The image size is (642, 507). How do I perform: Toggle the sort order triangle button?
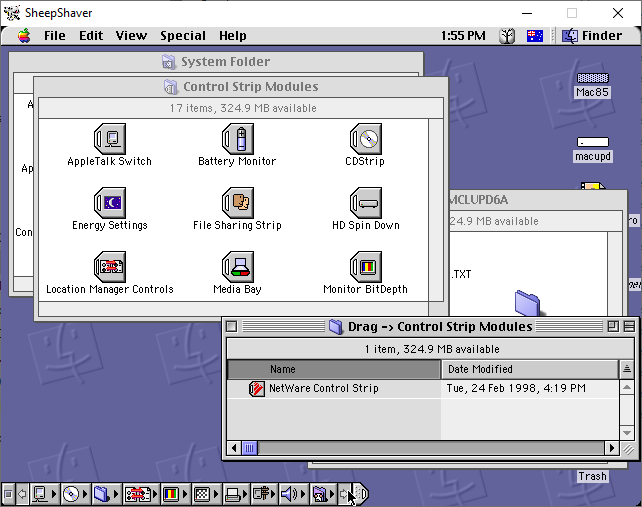[627, 369]
